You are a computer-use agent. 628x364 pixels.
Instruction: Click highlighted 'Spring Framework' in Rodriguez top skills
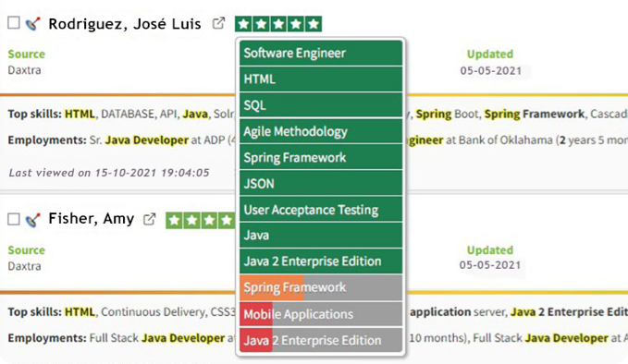535,114
